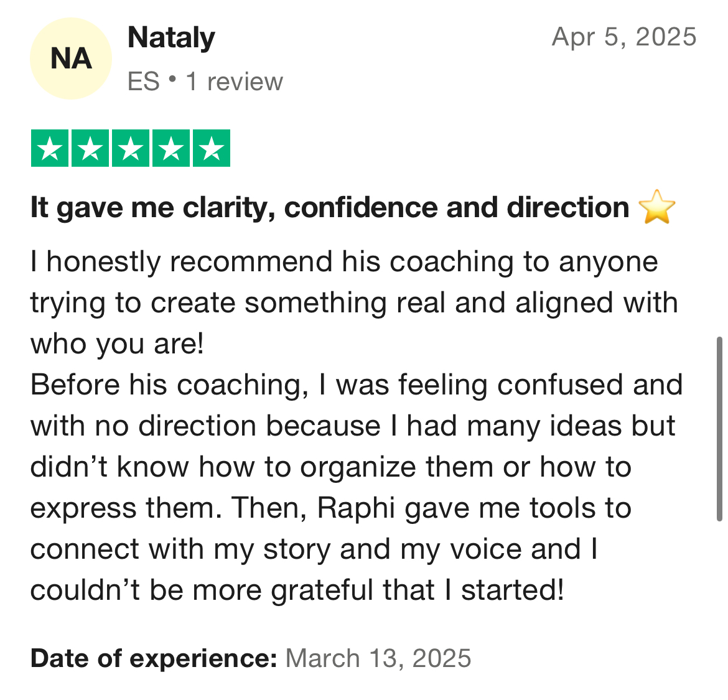Click the ES country label

point(144,82)
